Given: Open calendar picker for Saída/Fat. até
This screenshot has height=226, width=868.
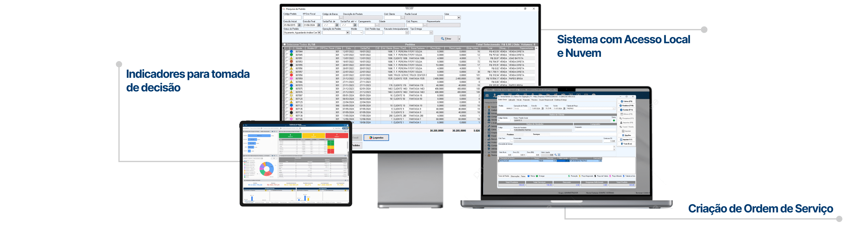Looking at the screenshot, I should 355,25.
